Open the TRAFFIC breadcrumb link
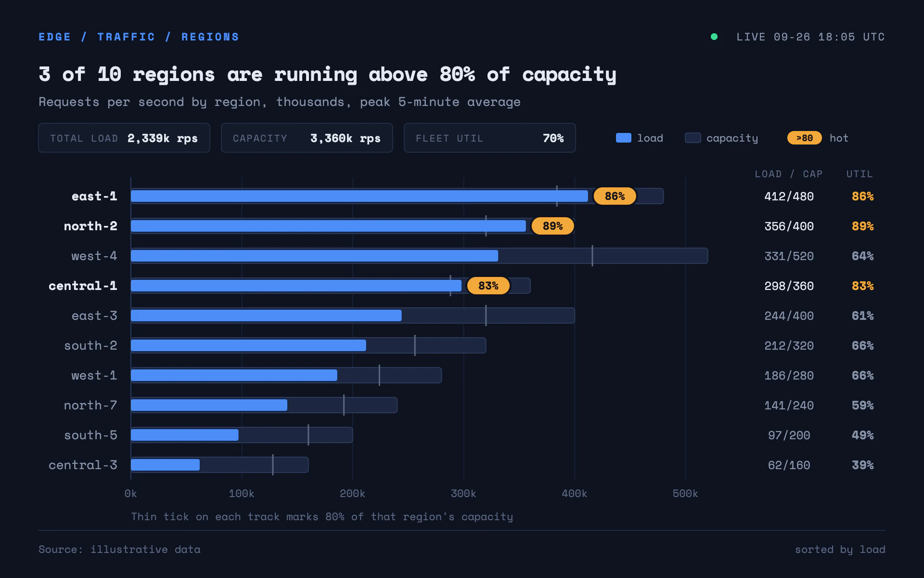Screen dimensions: 924x578 click(126, 37)
